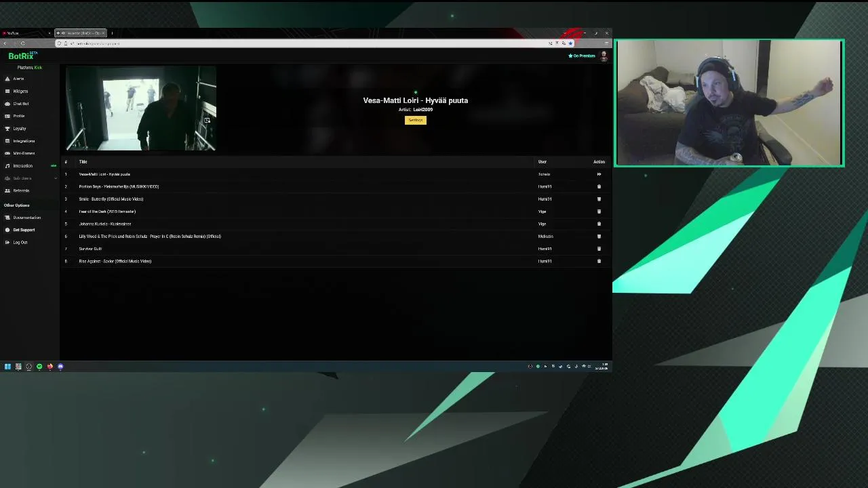Open the browser menu button

coord(606,43)
